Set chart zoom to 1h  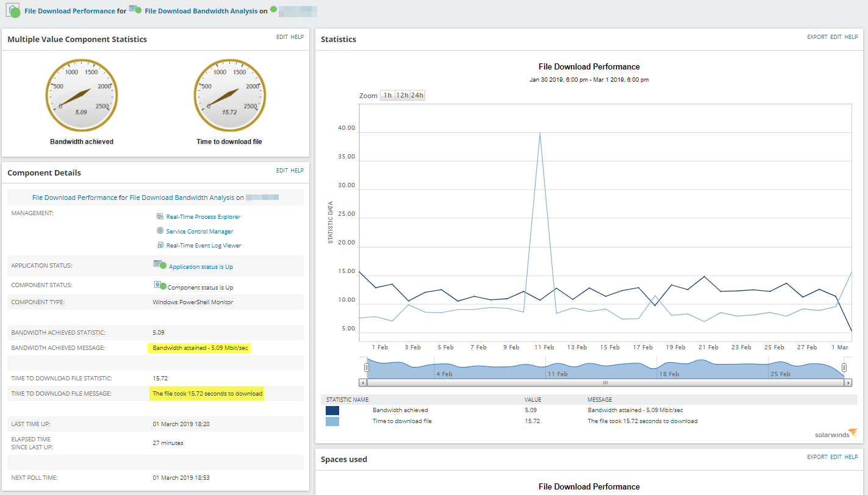(387, 96)
